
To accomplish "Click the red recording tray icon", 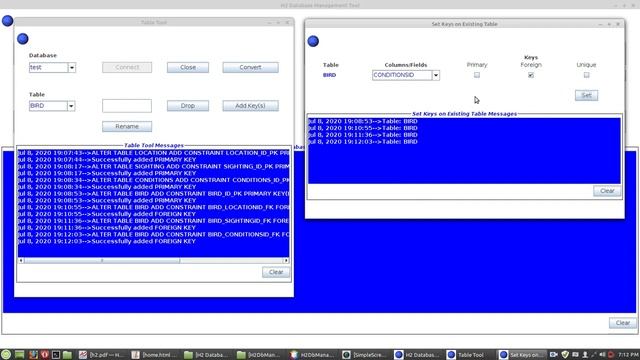I will click(x=611, y=355).
